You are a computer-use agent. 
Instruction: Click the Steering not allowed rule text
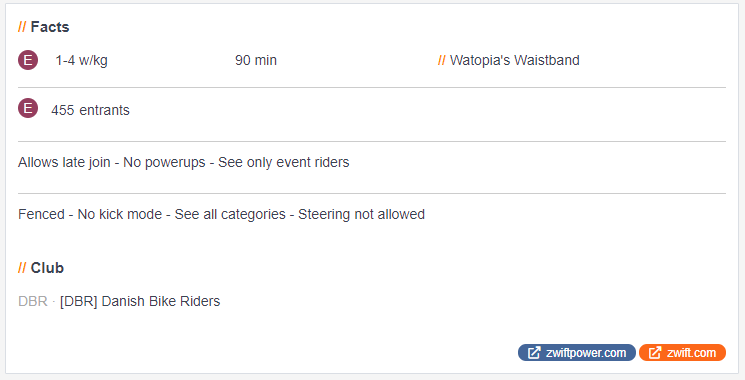coord(361,214)
